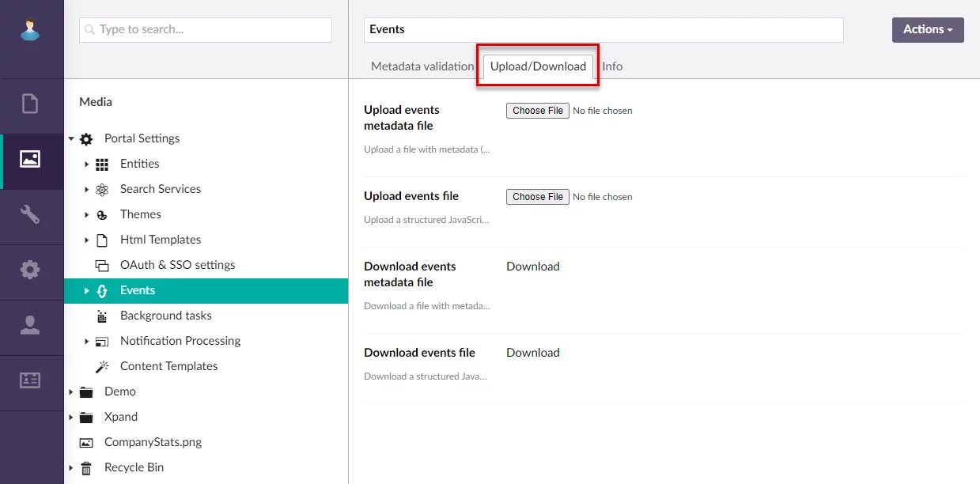
Task: Click the Recycle Bin trash icon
Action: pyautogui.click(x=86, y=467)
